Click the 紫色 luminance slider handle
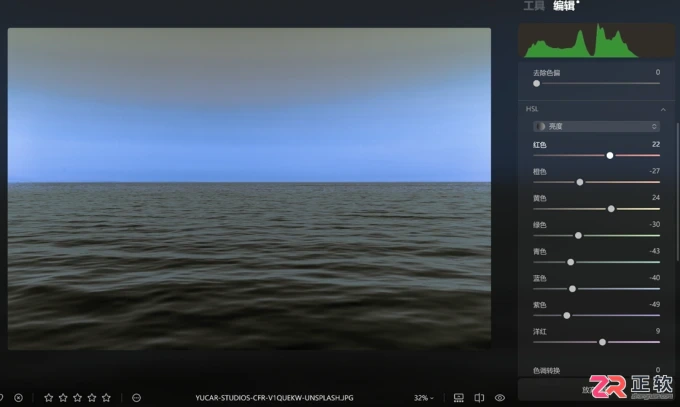Image resolution: width=680 pixels, height=407 pixels. coord(567,315)
